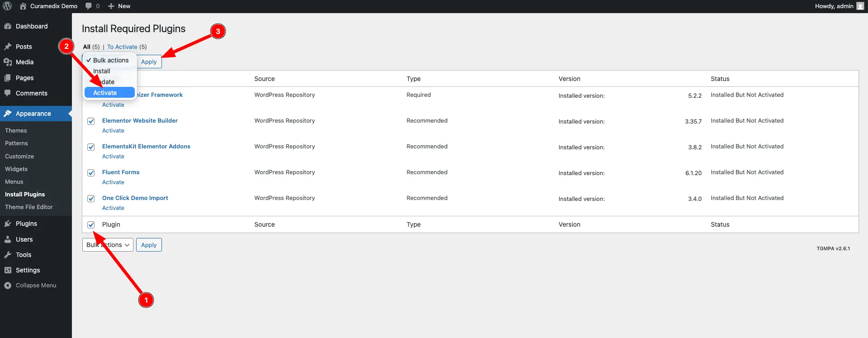The width and height of the screenshot is (868, 338).
Task: Choose Activate in the bulk actions list
Action: pos(110,93)
